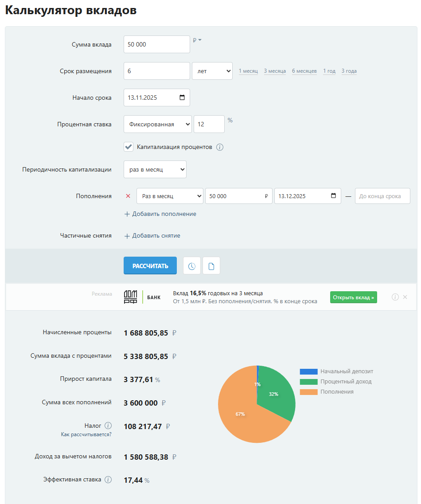Open the Фиксированная rate type dropdown
The image size is (421, 504).
pos(157,124)
